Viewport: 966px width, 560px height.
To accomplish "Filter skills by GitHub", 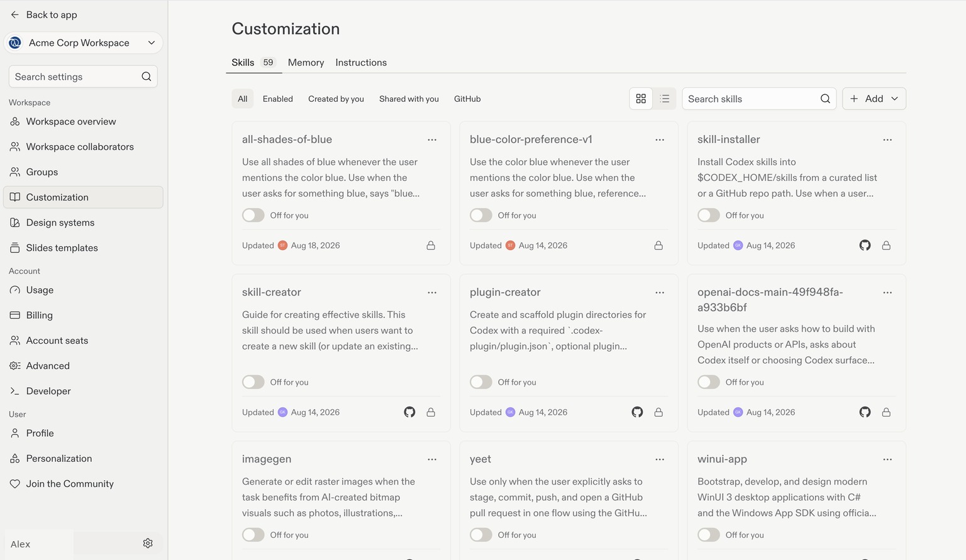I will pyautogui.click(x=467, y=99).
